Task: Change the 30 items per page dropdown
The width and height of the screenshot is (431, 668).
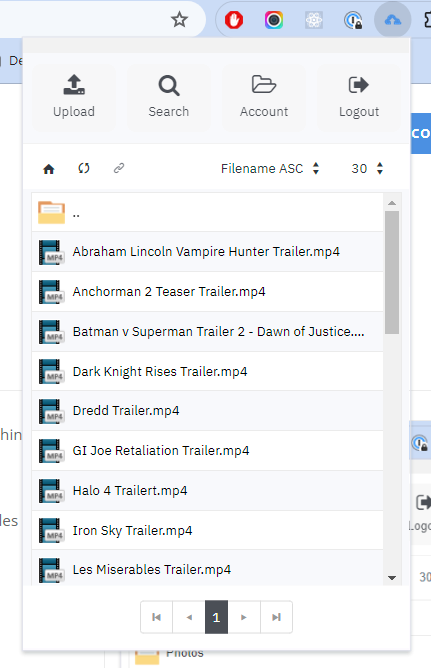Action: (367, 169)
